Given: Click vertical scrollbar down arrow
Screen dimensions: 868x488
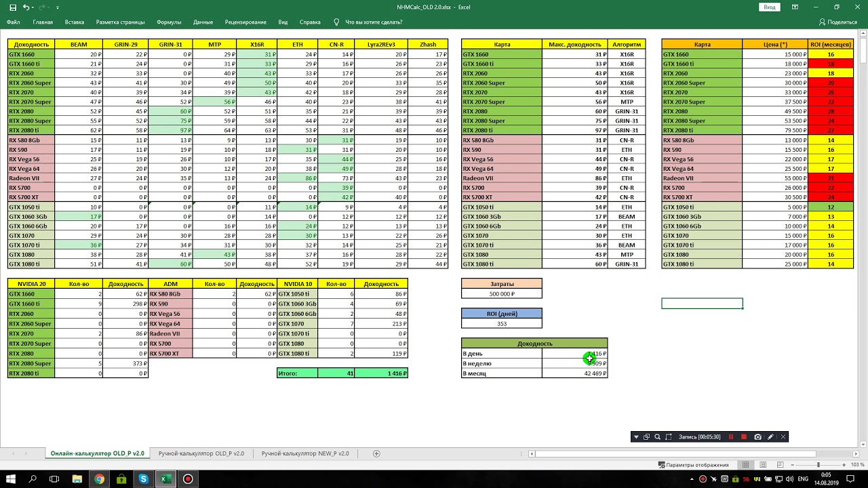Looking at the screenshot, I should [x=864, y=443].
